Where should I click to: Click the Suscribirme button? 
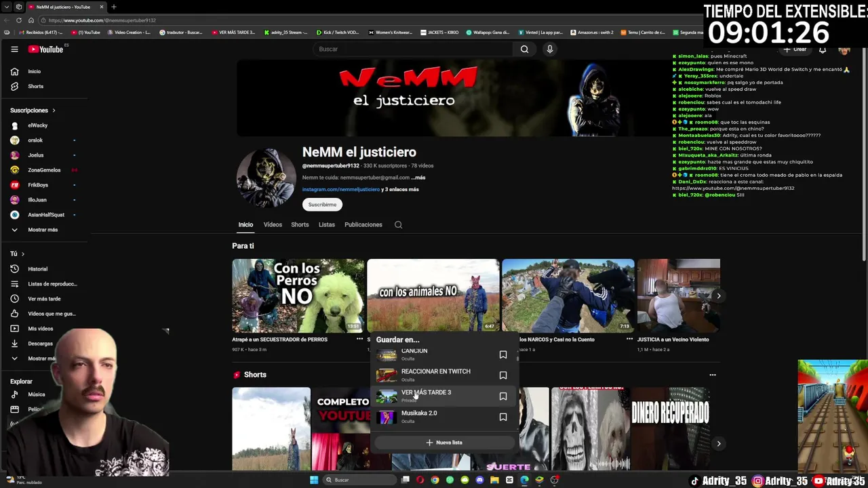pyautogui.click(x=322, y=205)
